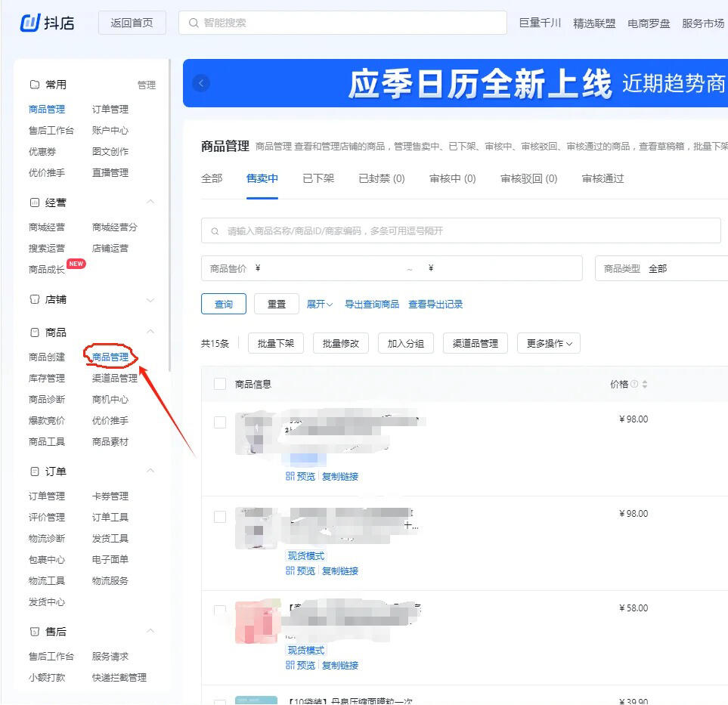Image resolution: width=728 pixels, height=705 pixels.
Task: Open 商品创建 in sidebar
Action: (46, 357)
